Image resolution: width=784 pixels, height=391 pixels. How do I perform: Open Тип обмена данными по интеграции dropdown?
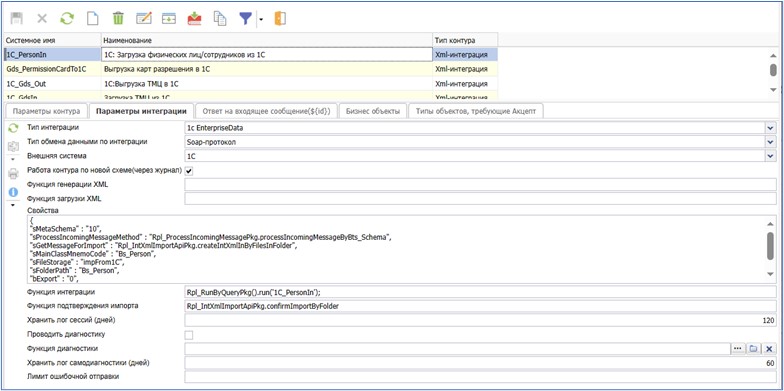[770, 142]
